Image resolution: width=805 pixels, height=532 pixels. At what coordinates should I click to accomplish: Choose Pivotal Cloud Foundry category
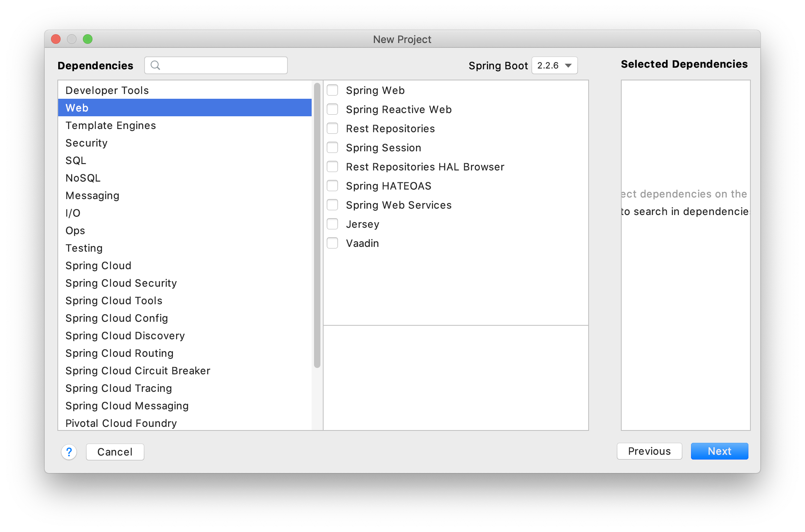[185, 423]
